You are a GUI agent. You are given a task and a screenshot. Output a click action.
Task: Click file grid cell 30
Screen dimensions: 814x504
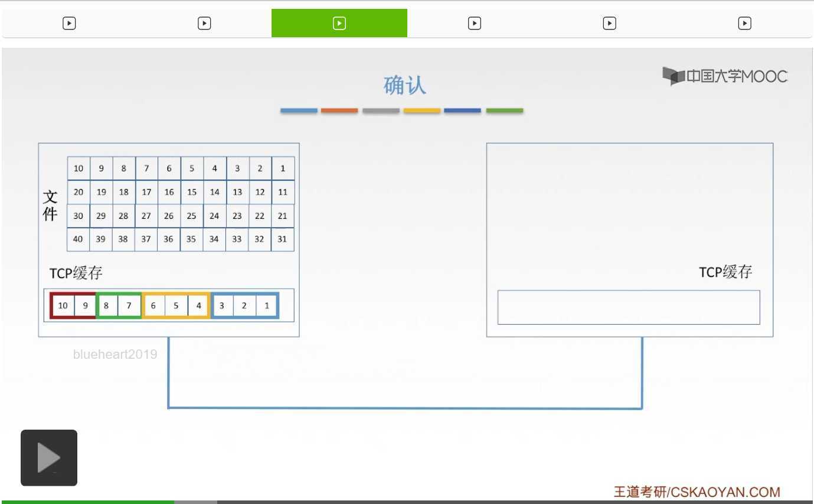(x=79, y=215)
